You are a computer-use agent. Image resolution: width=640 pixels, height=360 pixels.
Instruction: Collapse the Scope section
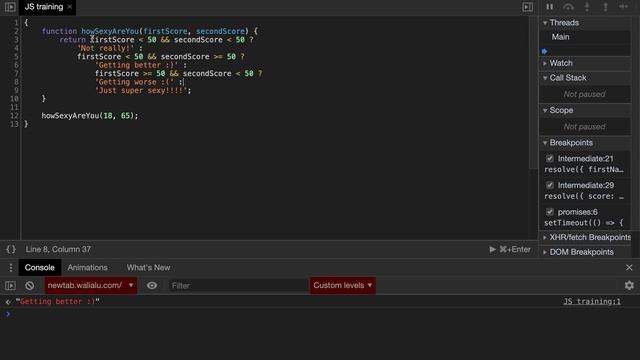[585, 111]
